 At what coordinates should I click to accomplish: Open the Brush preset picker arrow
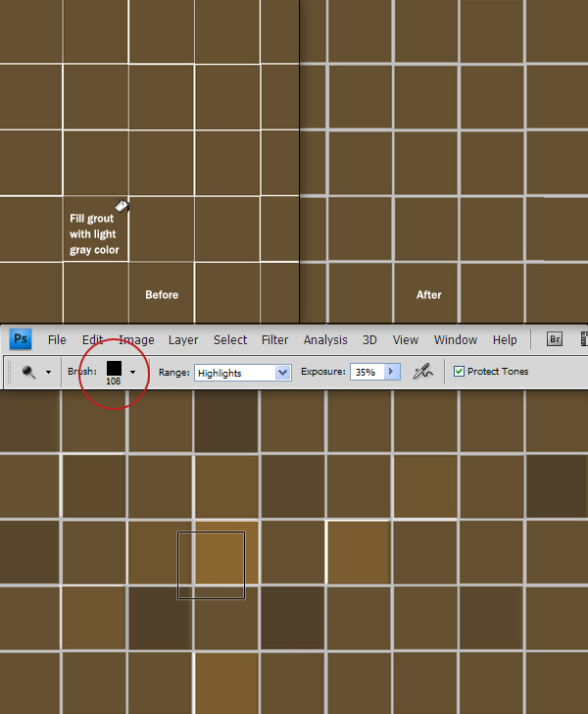click(x=132, y=372)
